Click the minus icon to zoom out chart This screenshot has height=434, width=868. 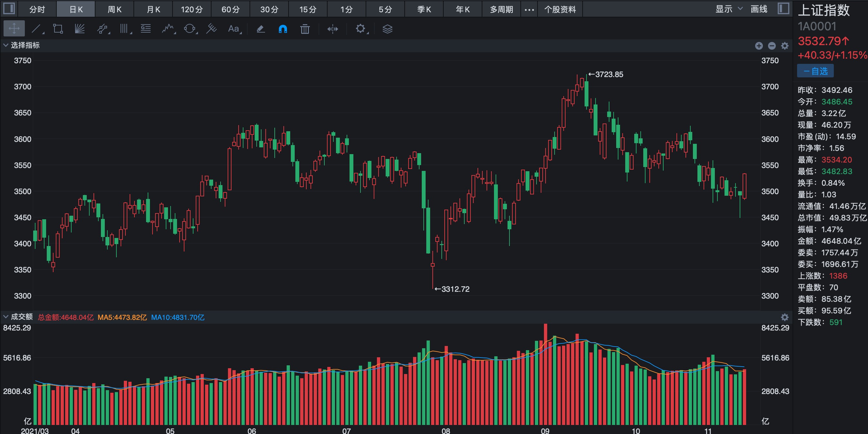tap(772, 45)
